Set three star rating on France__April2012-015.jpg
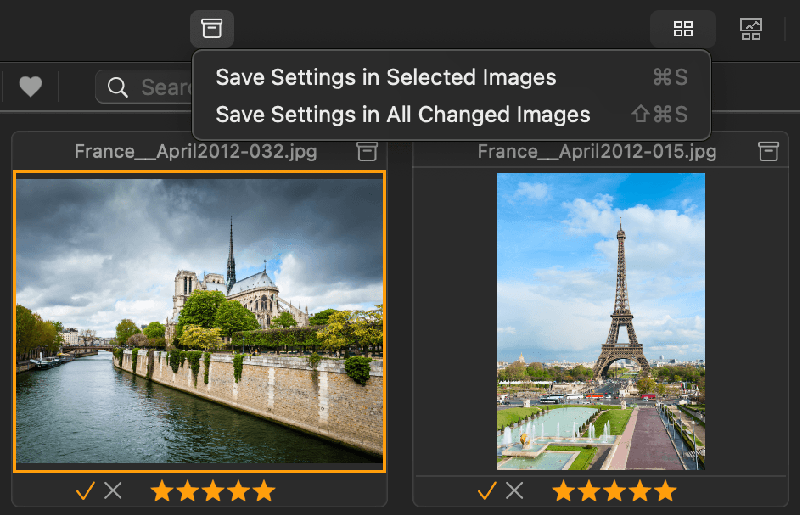This screenshot has height=515, width=800. pyautogui.click(x=615, y=491)
